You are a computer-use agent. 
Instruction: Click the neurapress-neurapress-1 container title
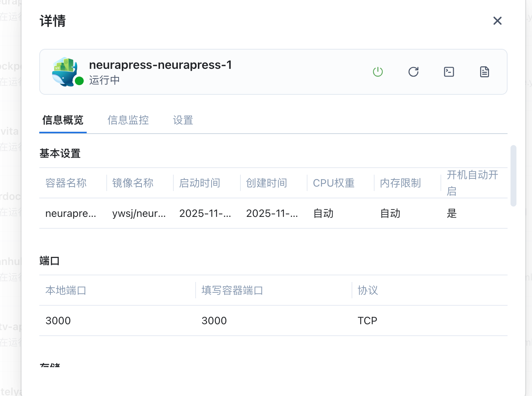click(160, 65)
